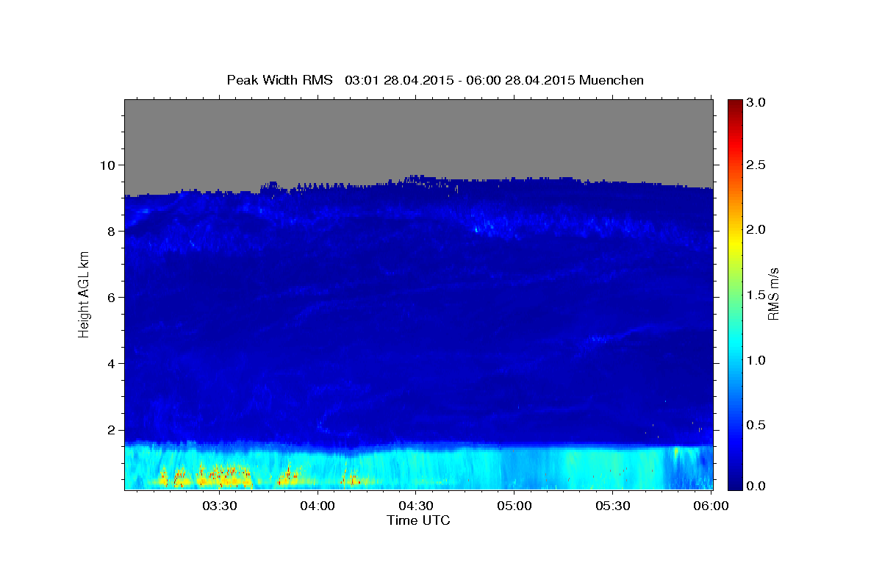Image resolution: width=882 pixels, height=588 pixels.
Task: Click the colorbar value '2.5'
Action: pos(756,165)
